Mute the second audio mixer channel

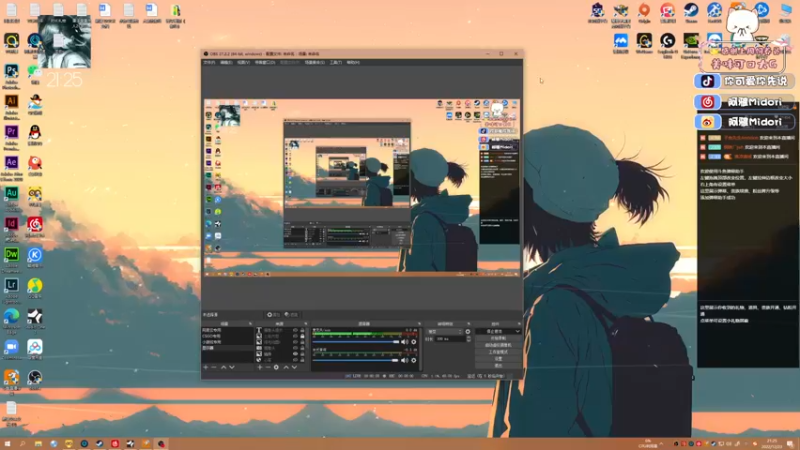click(x=405, y=360)
